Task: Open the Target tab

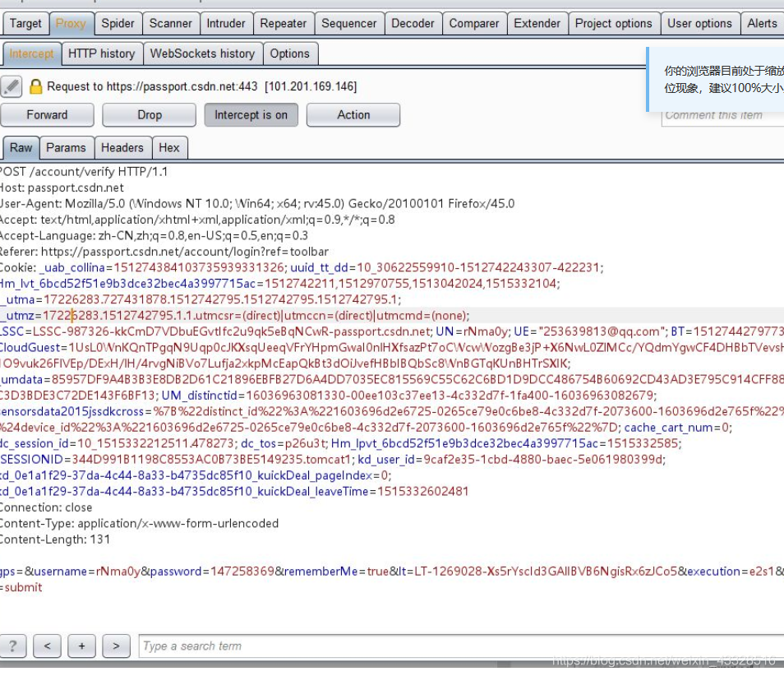Action: pos(25,24)
